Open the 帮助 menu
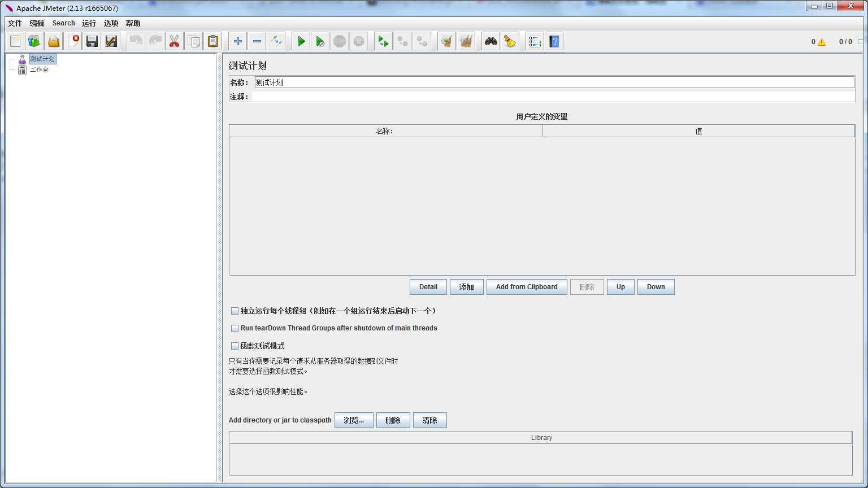This screenshot has width=868, height=488. (133, 23)
